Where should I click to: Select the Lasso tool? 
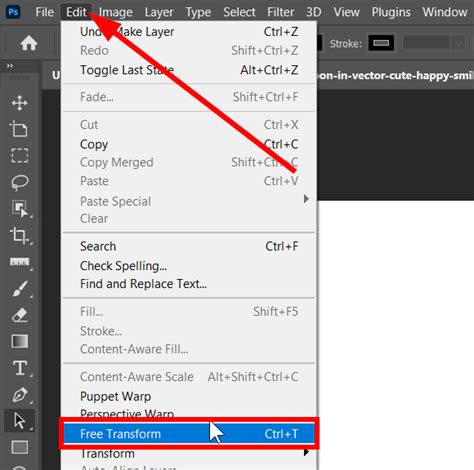[x=20, y=182]
